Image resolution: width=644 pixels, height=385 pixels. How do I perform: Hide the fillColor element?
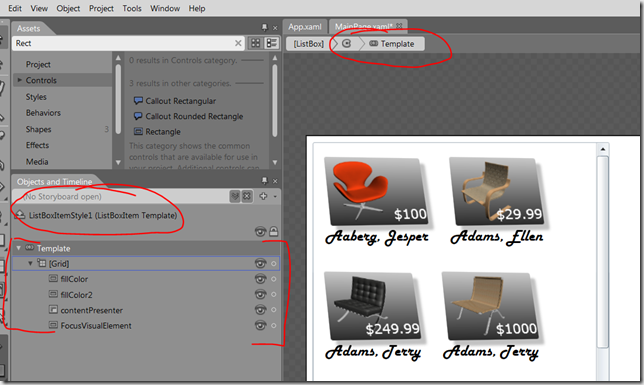coord(260,279)
